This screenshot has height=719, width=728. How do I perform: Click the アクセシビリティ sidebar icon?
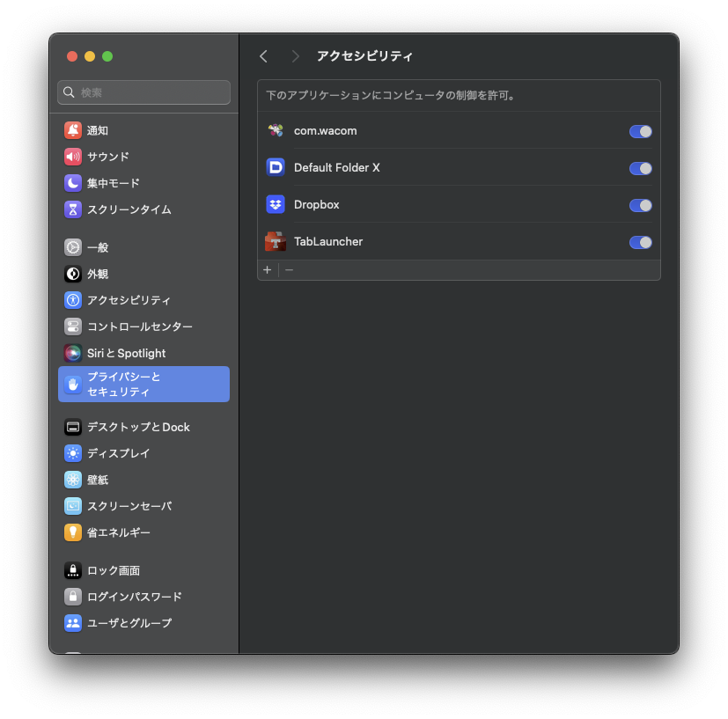73,300
